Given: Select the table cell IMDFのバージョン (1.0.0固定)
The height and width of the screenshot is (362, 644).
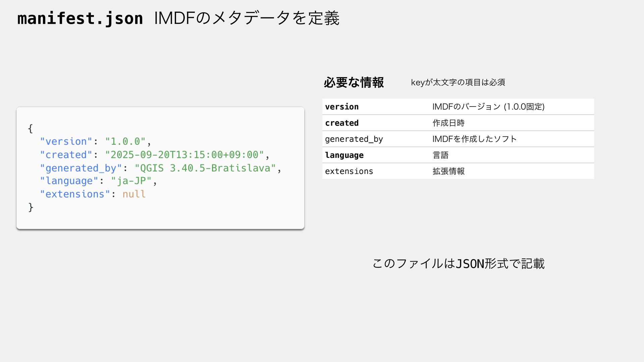Looking at the screenshot, I should (x=488, y=107).
